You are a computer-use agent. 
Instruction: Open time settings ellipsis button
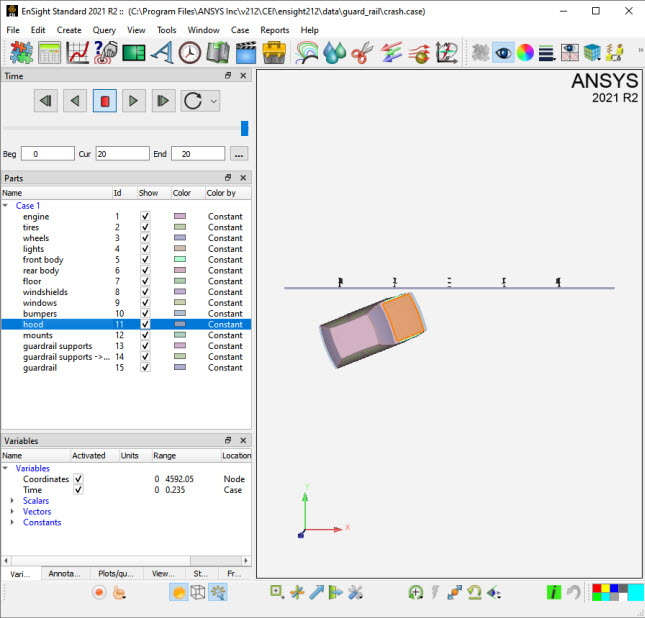click(x=239, y=154)
